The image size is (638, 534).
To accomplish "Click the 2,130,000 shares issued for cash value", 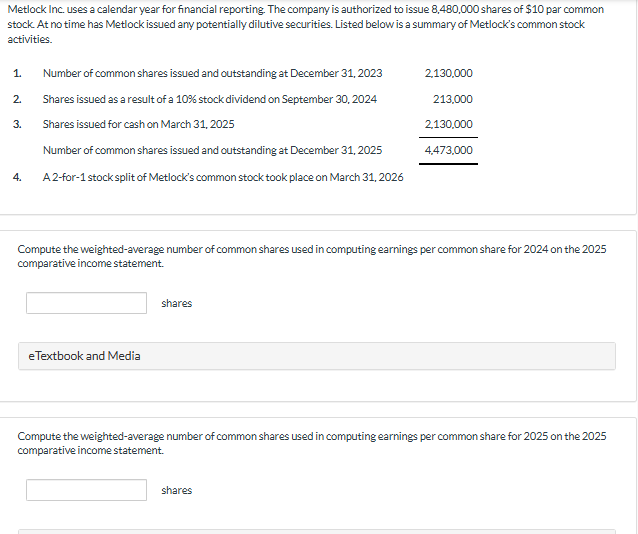I will pos(448,124).
